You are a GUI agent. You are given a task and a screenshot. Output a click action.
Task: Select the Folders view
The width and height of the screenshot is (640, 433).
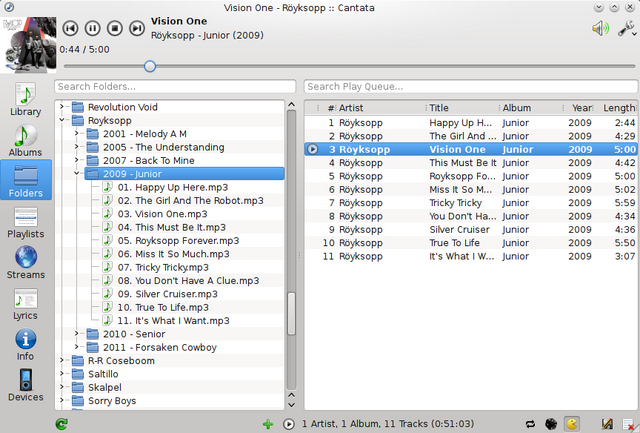26,180
